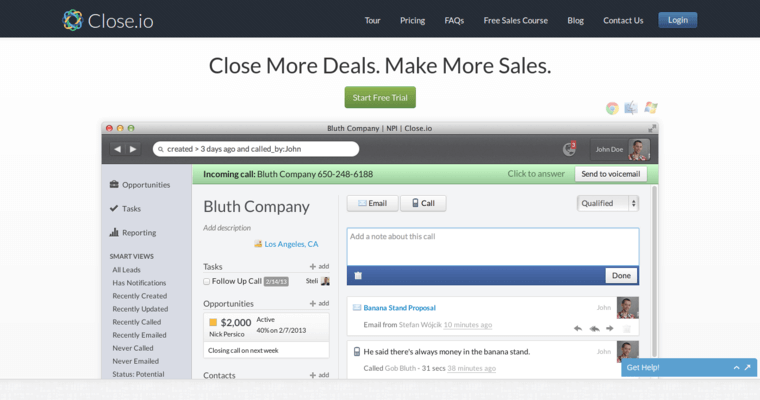Viewport: 760px width, 400px height.
Task: Click the yellow opportunity status swatch
Action: click(x=212, y=322)
